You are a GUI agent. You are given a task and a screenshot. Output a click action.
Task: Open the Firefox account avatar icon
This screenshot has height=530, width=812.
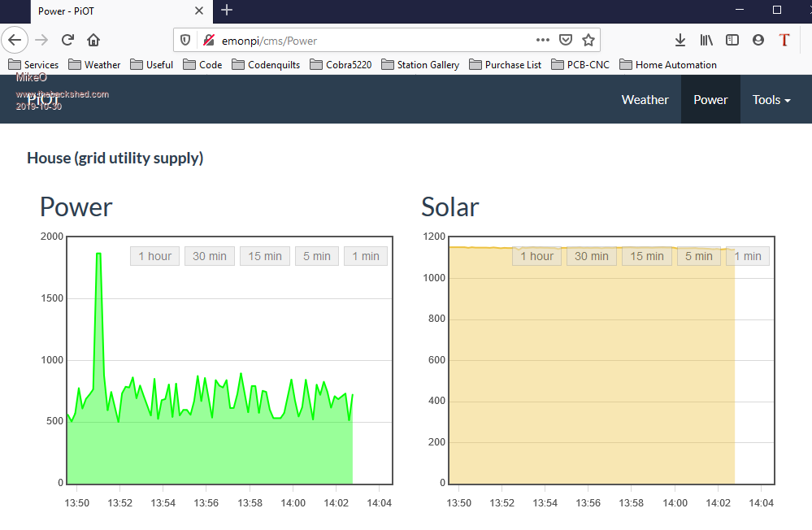pos(758,40)
